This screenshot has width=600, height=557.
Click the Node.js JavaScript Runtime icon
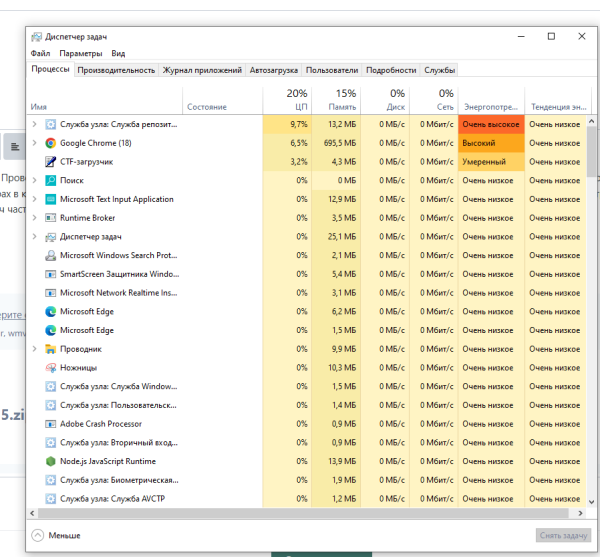(51, 461)
